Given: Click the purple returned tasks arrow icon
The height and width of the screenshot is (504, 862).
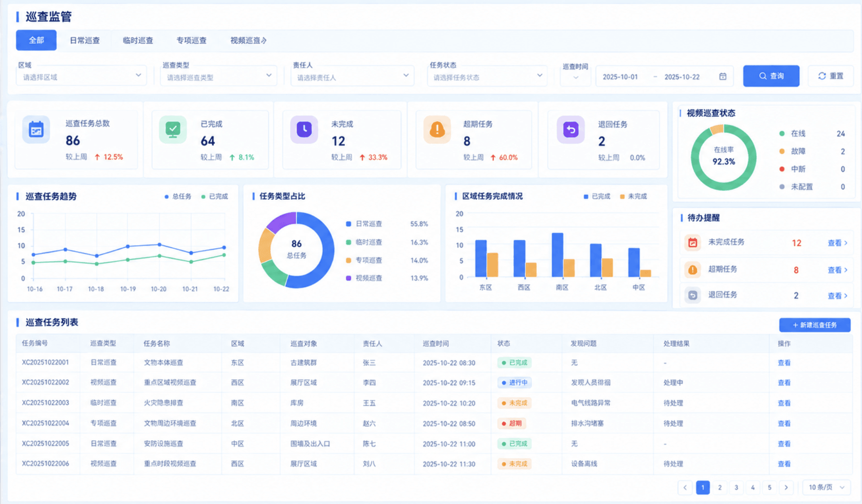Looking at the screenshot, I should [x=571, y=130].
